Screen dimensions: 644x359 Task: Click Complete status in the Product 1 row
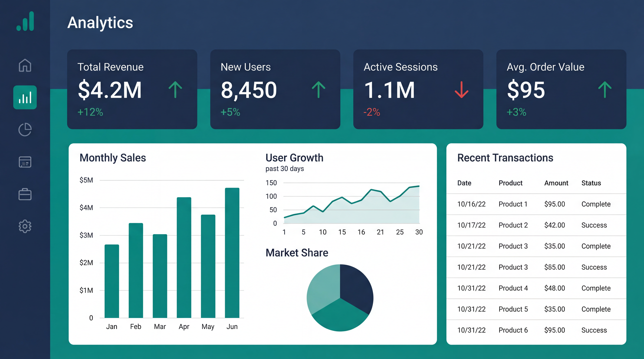596,204
